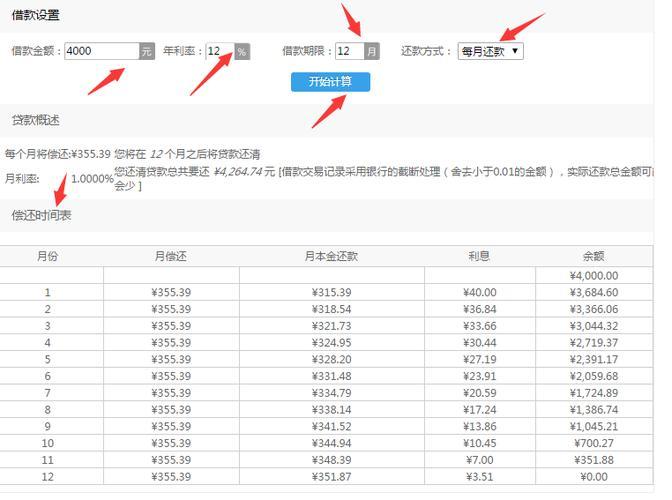Click the 月本金还款 column header
The height and width of the screenshot is (500, 672).
pos(331,256)
